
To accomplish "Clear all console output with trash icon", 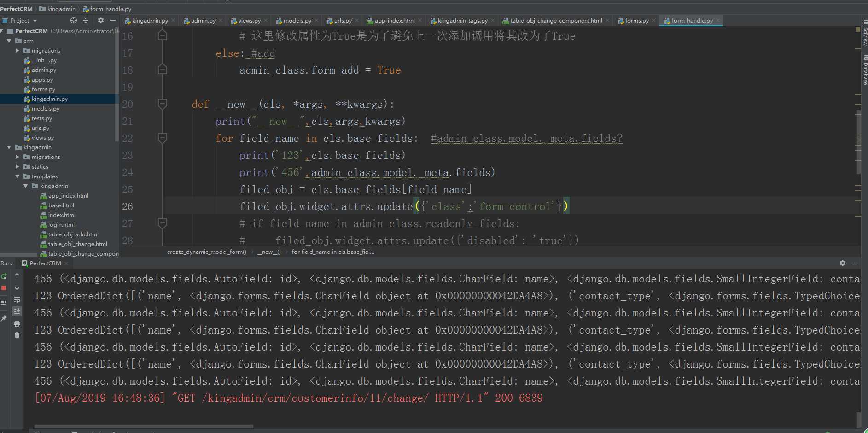I will point(17,335).
